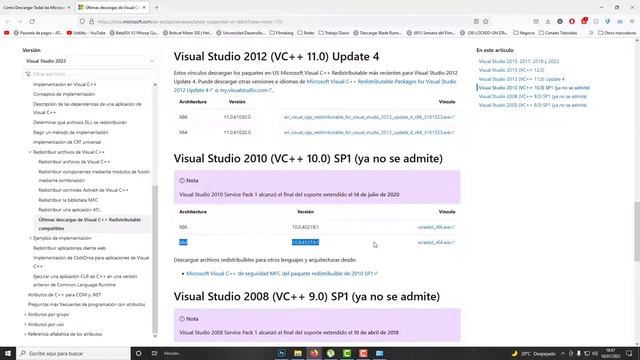Click the Filtrar por título input

click(90, 74)
